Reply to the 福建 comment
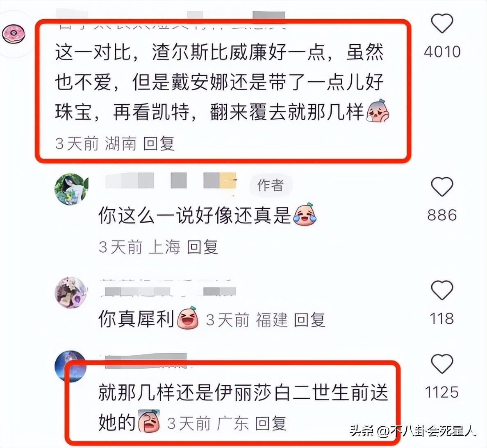The height and width of the screenshot is (448, 487). point(309,320)
